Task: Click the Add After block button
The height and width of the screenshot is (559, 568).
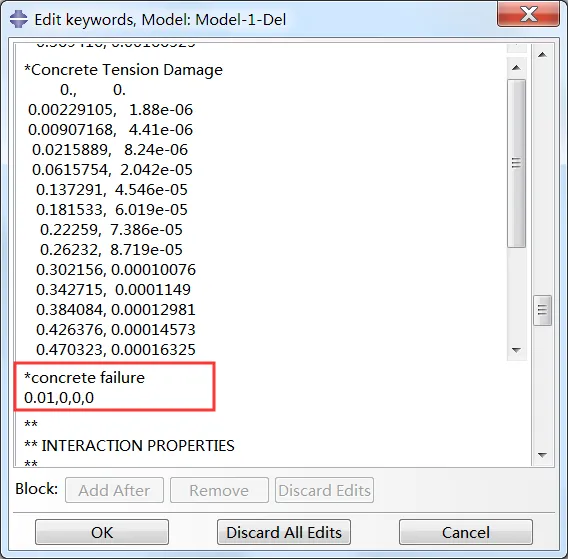Action: (114, 490)
